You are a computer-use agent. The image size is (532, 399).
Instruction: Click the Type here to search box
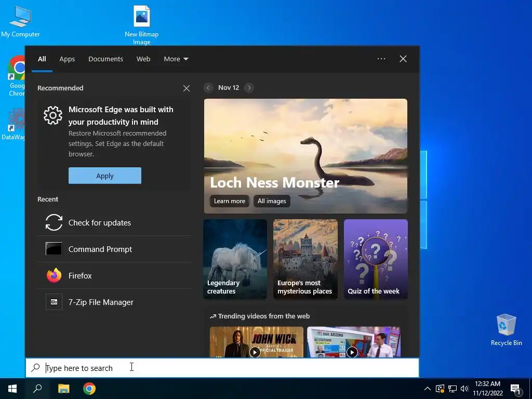coord(222,368)
